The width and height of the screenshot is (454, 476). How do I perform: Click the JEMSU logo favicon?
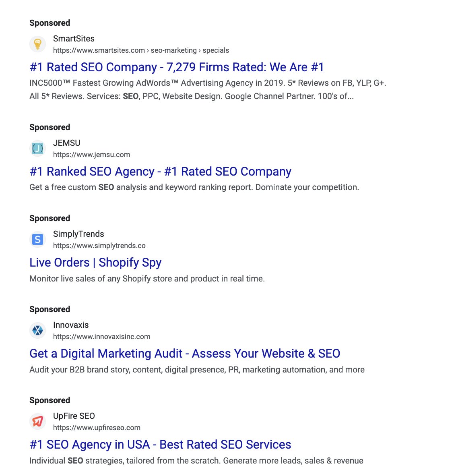pos(37,148)
